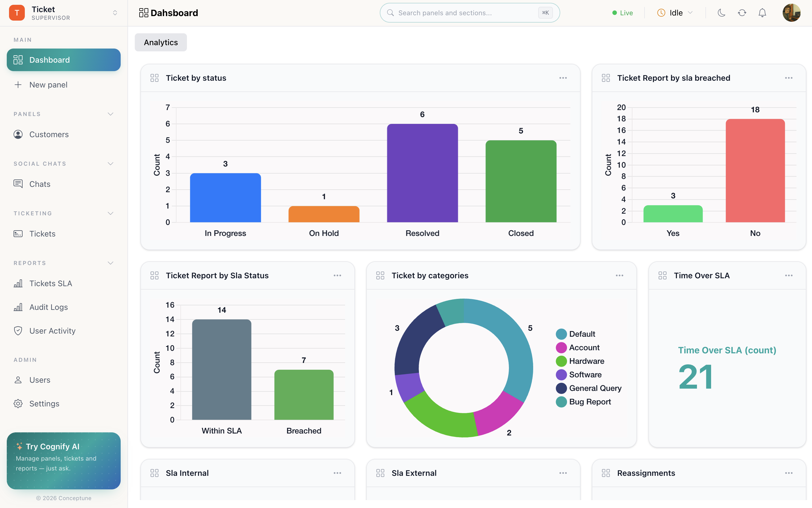
Task: Open Users admin page
Action: tap(64, 380)
